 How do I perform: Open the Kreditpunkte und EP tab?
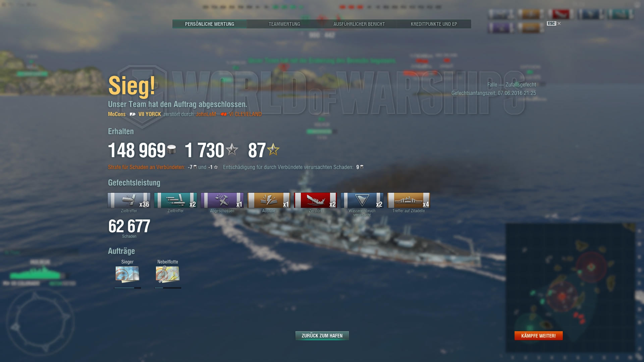coord(434,24)
